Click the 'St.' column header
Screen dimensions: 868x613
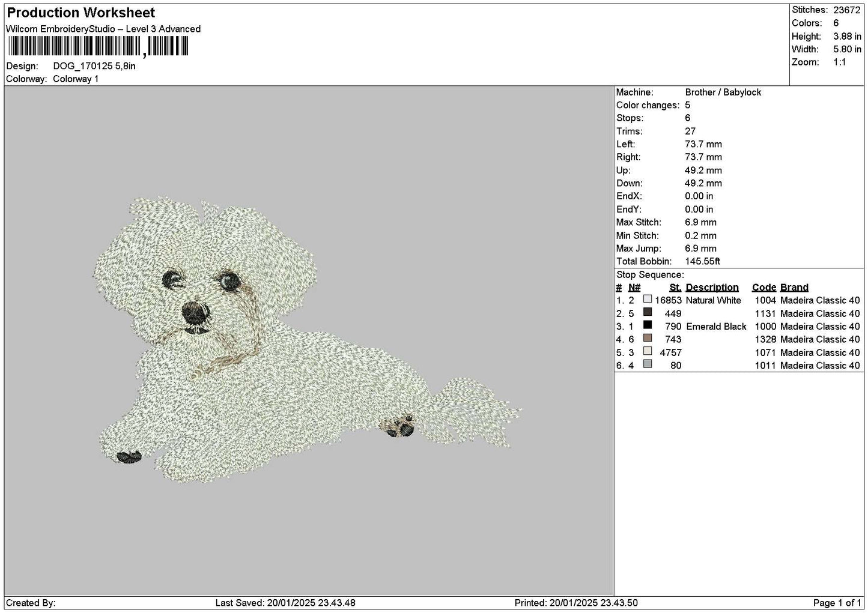coord(675,288)
